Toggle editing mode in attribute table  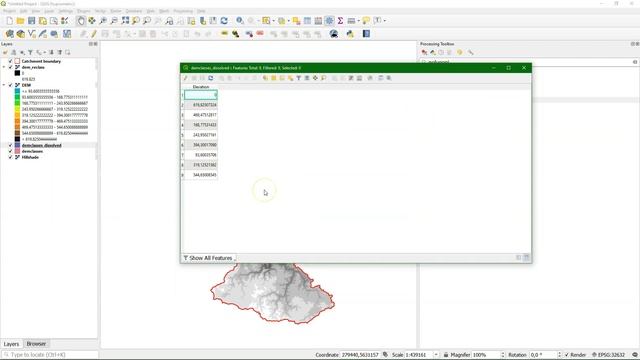185,78
